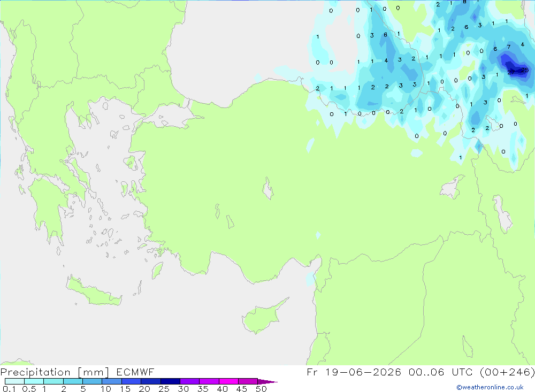This screenshot has height=392, width=535.
Task: Click the "UTC" label
Action: click(463, 372)
